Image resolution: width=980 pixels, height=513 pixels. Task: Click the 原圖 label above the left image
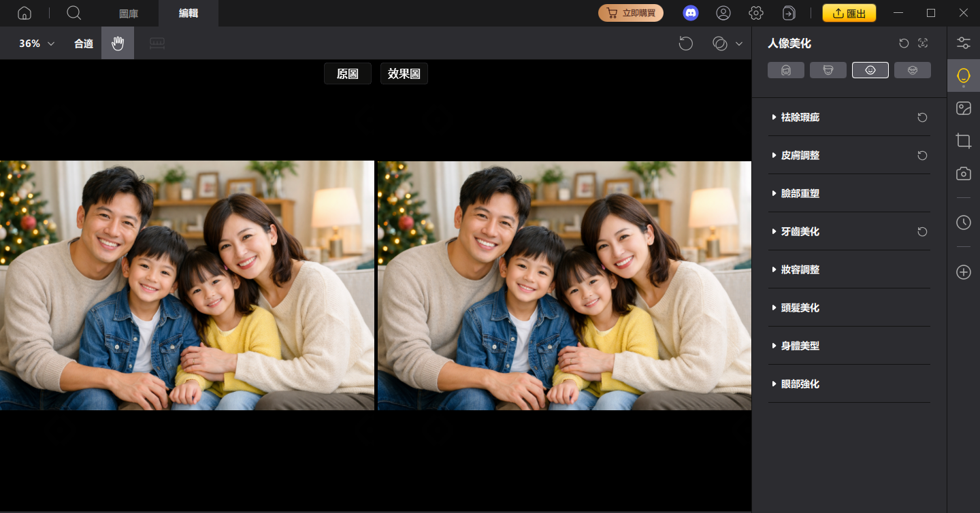click(x=348, y=73)
